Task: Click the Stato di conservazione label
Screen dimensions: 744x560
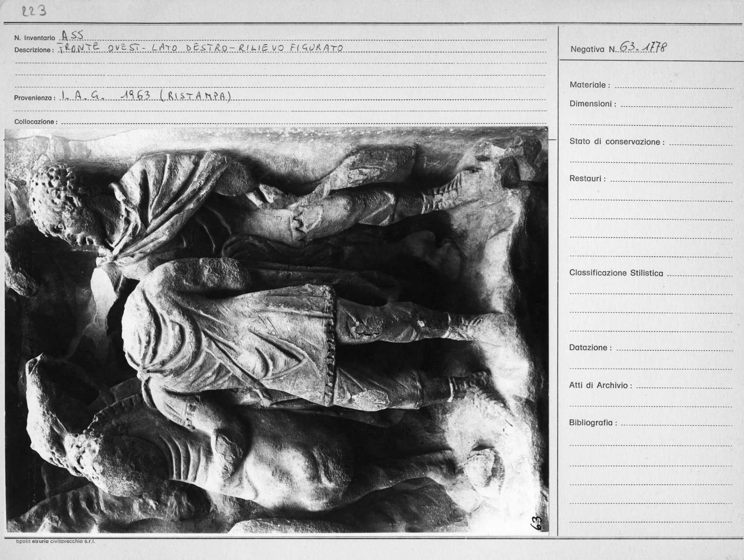Action: point(617,142)
